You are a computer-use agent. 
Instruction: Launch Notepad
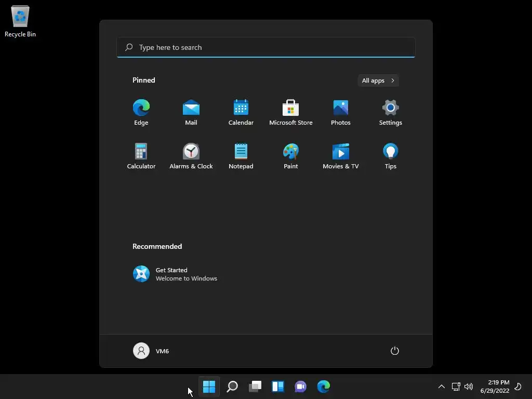coord(241,156)
